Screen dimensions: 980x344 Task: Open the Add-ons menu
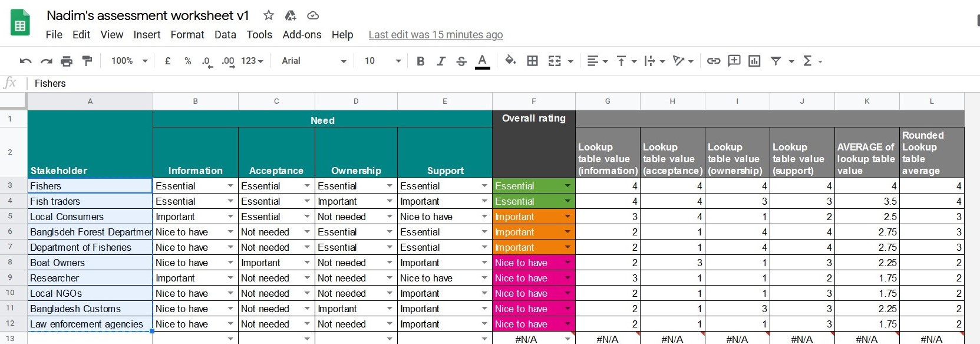(302, 35)
